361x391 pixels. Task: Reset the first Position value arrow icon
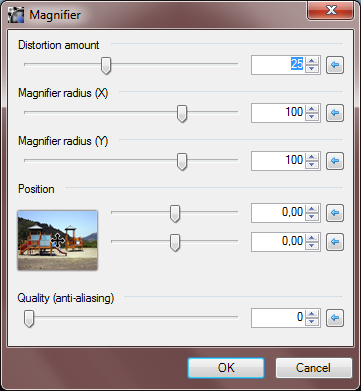(335, 213)
